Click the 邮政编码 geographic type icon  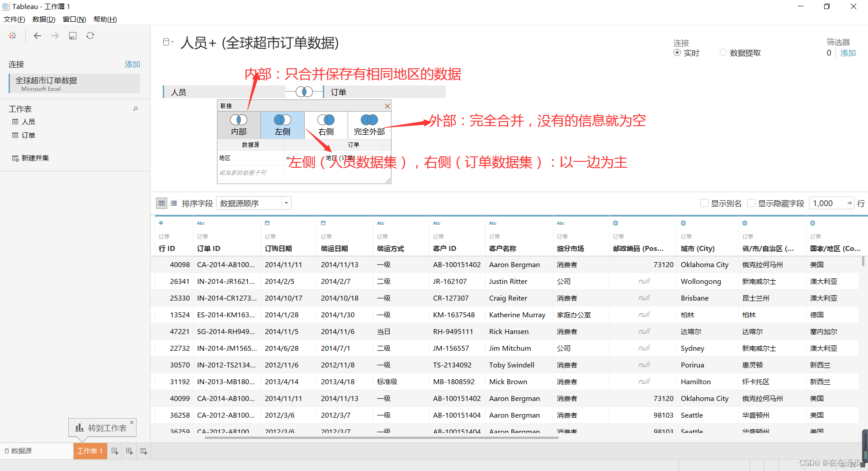[615, 223]
